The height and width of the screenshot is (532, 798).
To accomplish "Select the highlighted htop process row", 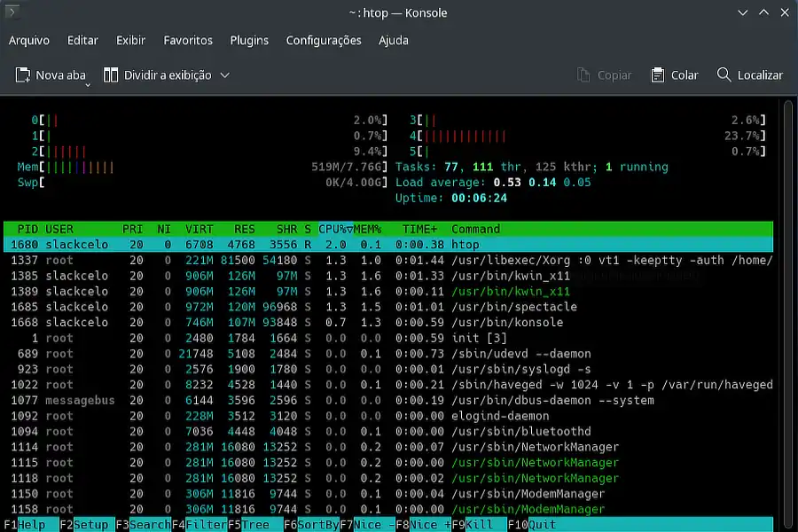I will tap(388, 245).
